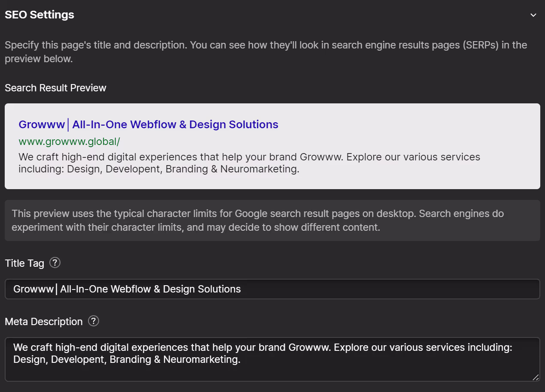Click the blue preview title Growww link
545x392 pixels.
(x=148, y=124)
